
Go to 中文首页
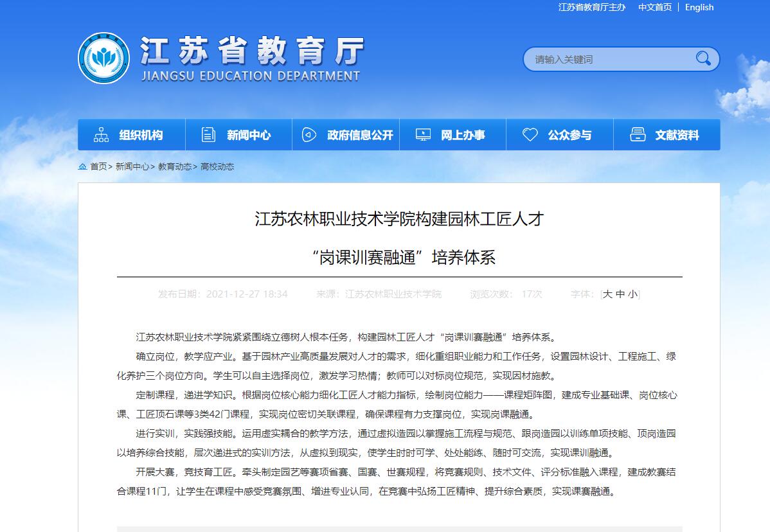(x=654, y=7)
